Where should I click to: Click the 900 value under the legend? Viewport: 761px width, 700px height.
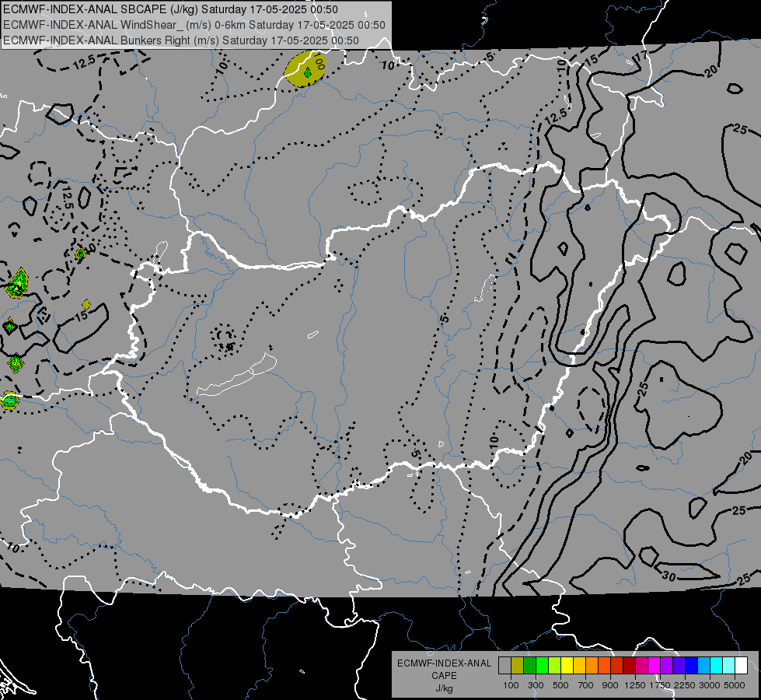coord(610,685)
